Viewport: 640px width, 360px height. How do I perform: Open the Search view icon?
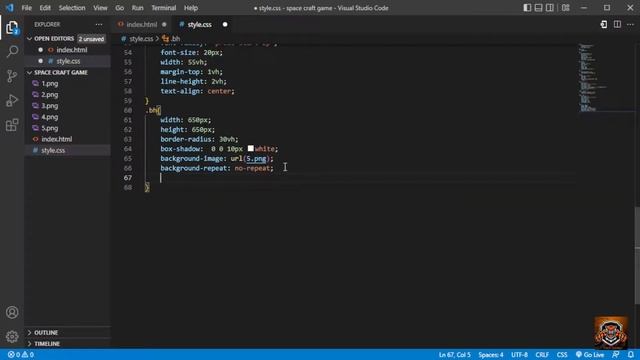tap(12, 51)
